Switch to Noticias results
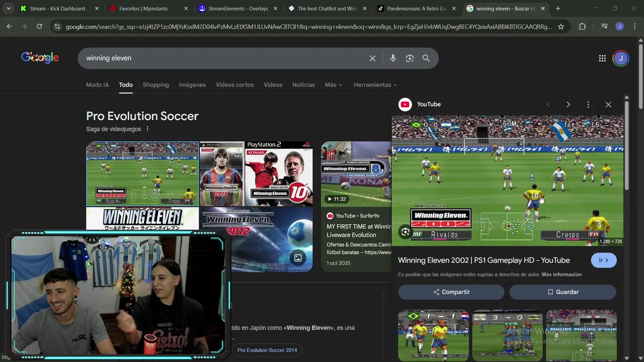 303,85
